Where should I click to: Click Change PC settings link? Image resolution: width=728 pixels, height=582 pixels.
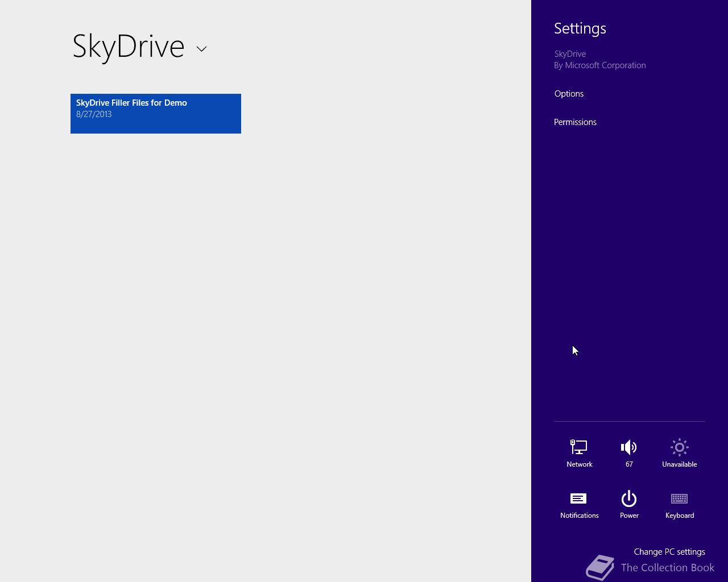[669, 552]
